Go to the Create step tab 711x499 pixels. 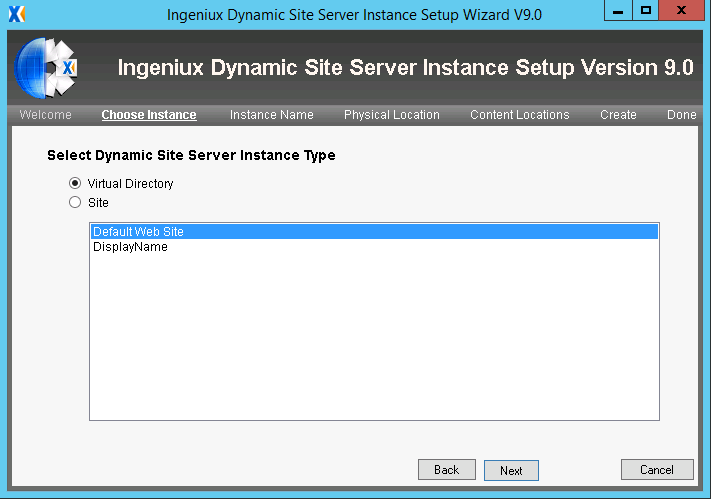click(x=618, y=115)
